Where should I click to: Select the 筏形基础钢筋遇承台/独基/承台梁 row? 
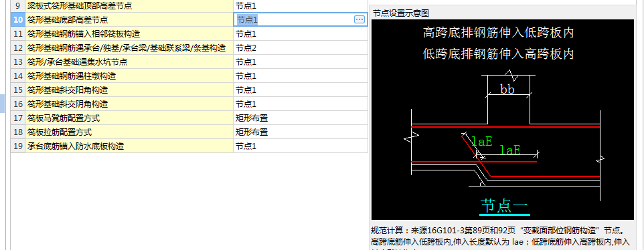(129, 47)
